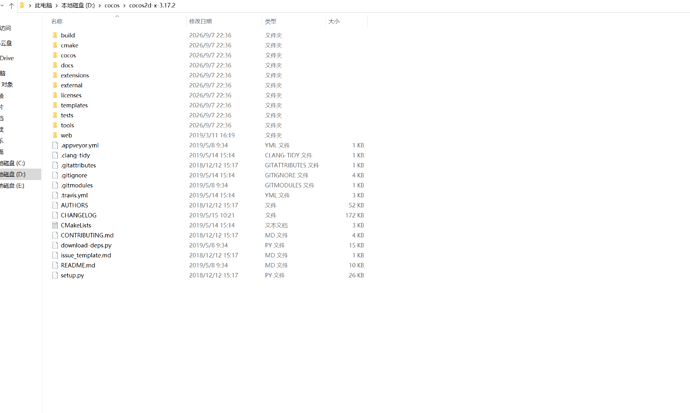690x413 pixels.
Task: Click the external folder icon
Action: point(55,85)
